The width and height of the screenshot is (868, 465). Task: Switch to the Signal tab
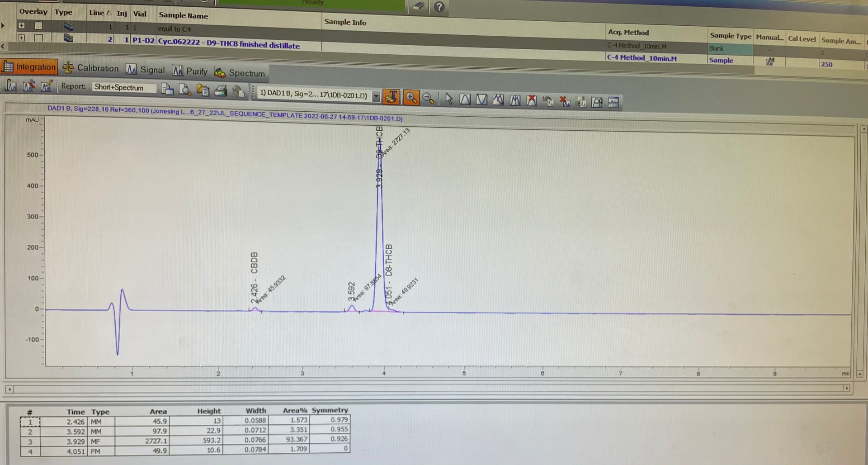pos(146,69)
